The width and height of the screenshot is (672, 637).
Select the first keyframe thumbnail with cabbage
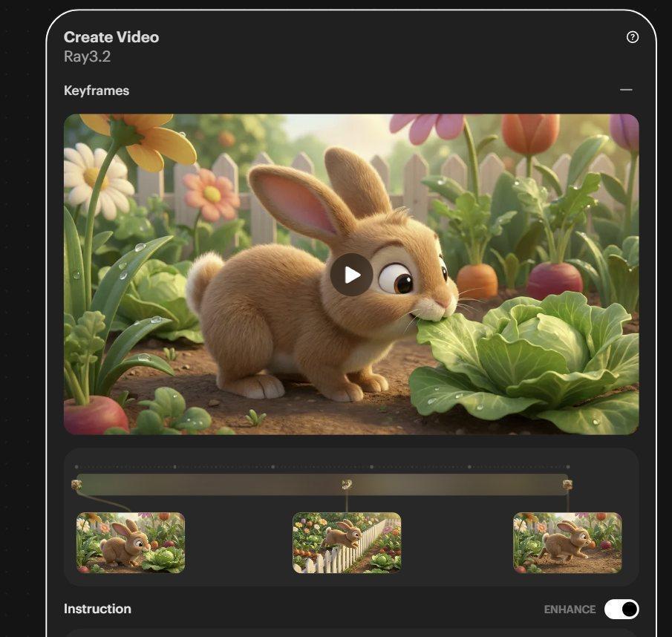pos(130,542)
